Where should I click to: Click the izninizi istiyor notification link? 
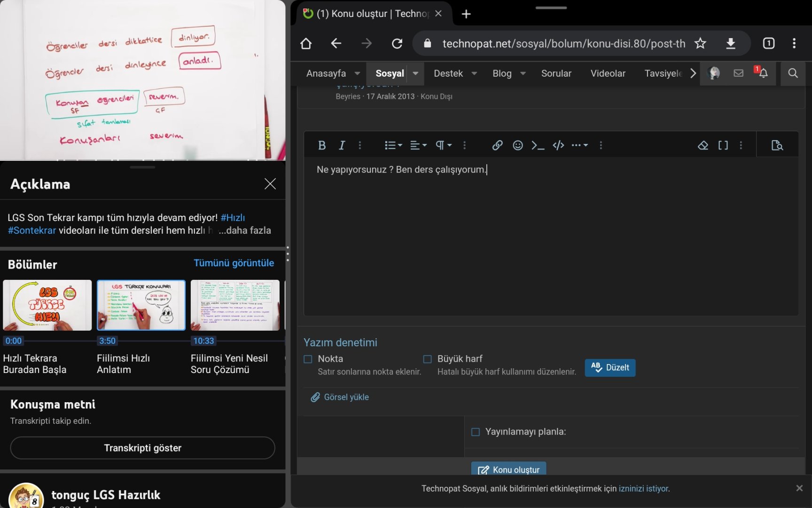pos(643,489)
